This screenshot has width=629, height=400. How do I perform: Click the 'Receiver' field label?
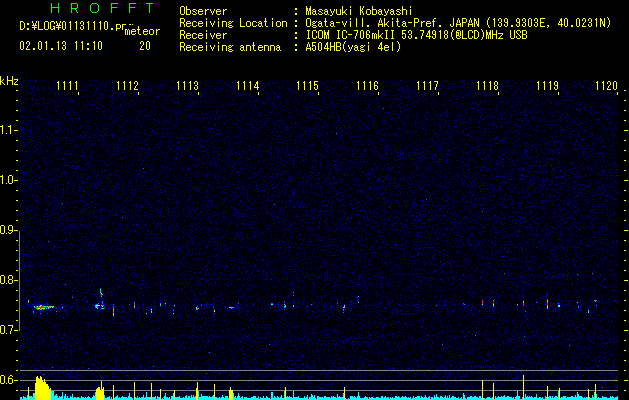coord(203,35)
